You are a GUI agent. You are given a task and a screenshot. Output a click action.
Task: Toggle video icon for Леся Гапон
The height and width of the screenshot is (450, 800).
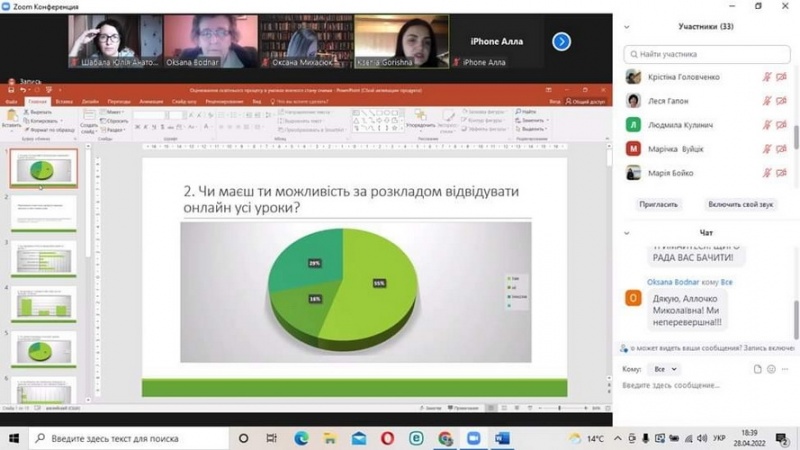(x=781, y=101)
